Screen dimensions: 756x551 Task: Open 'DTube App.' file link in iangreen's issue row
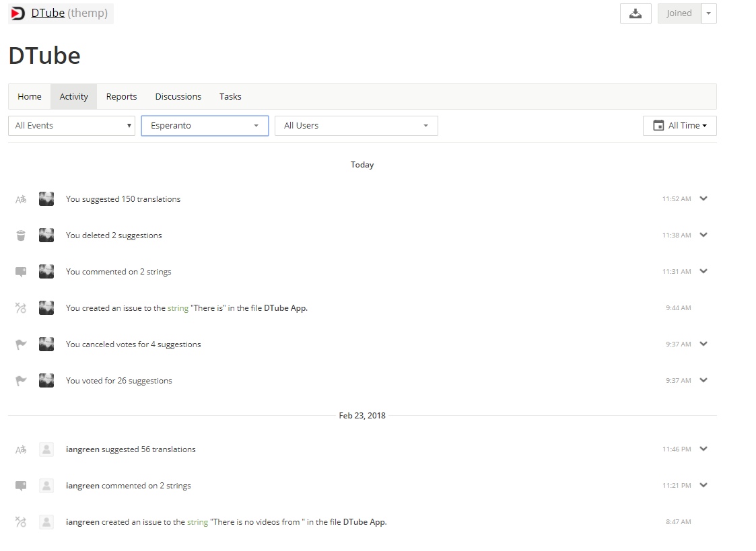pyautogui.click(x=364, y=522)
